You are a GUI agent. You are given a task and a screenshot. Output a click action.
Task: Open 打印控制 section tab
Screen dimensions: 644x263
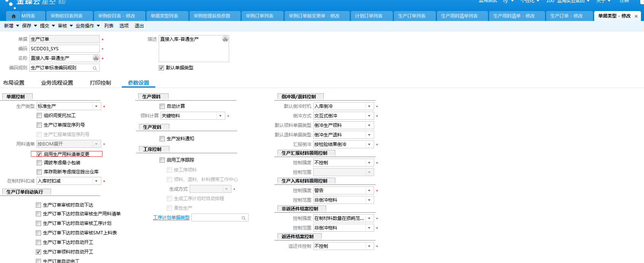(x=100, y=83)
